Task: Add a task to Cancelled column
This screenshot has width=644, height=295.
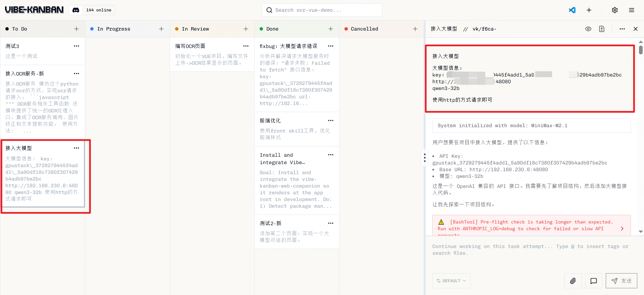Action: click(x=415, y=29)
